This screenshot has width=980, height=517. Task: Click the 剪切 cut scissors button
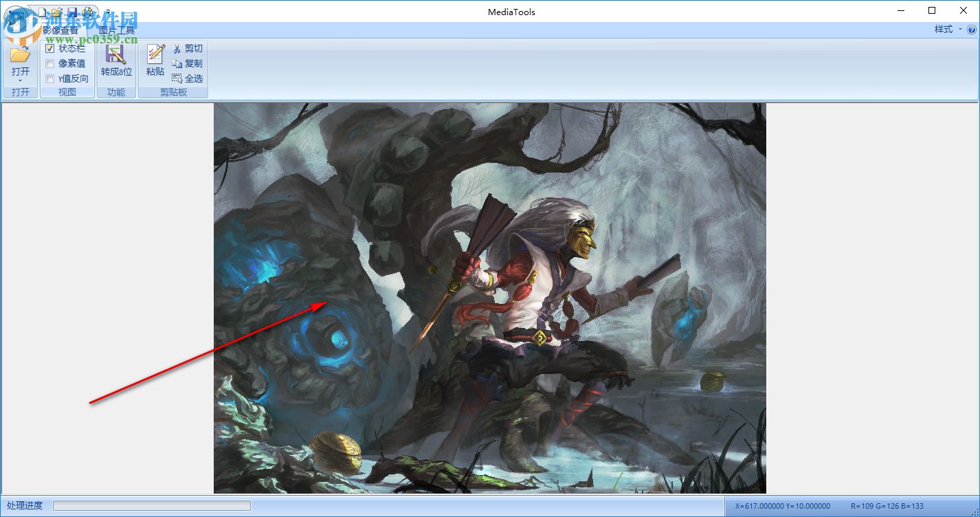click(187, 49)
